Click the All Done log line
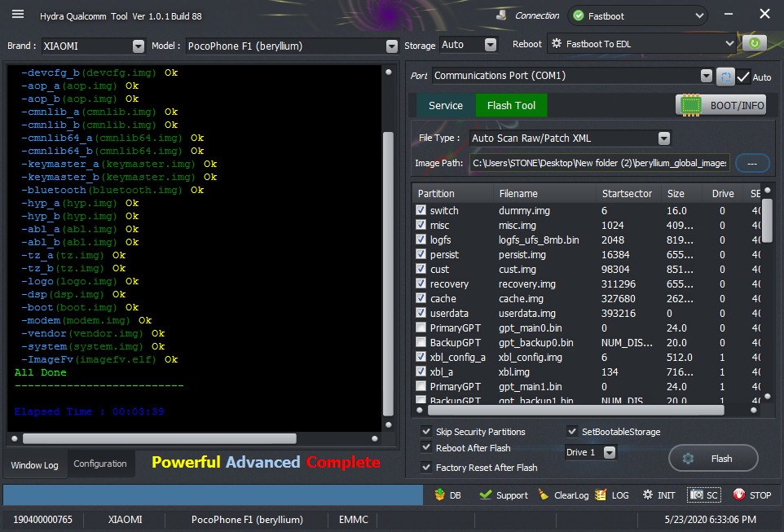Viewport: 784px width, 532px height. [40, 372]
